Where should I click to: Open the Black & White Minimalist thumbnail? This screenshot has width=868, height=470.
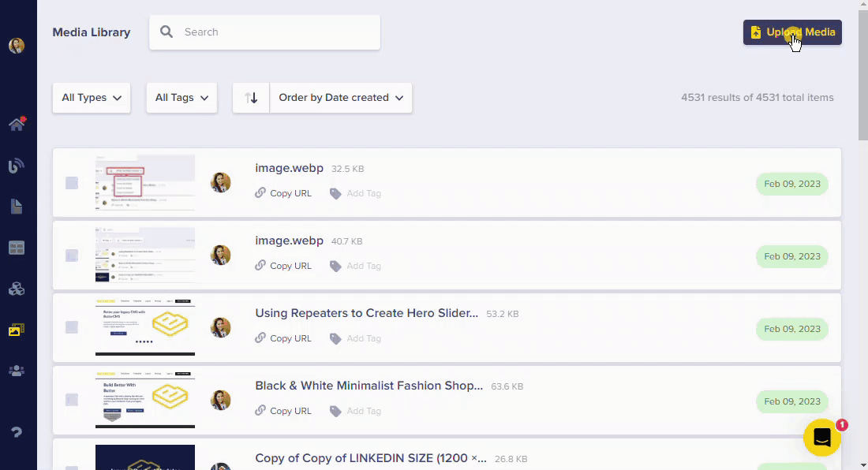pos(145,399)
